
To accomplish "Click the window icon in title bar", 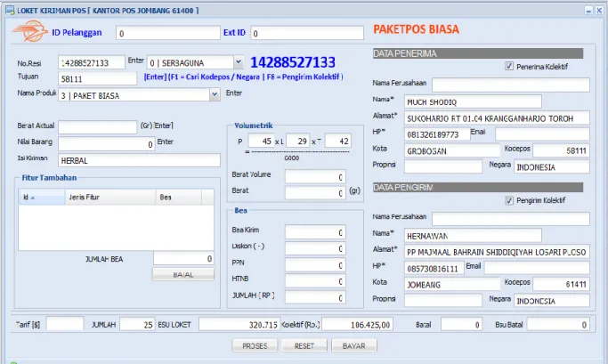I will click(10, 10).
